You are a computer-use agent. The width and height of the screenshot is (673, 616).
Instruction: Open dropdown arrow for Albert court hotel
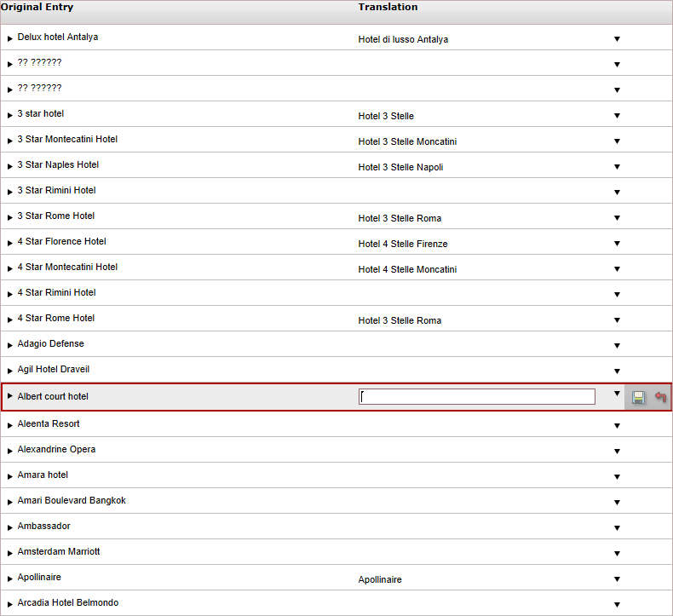[617, 394]
